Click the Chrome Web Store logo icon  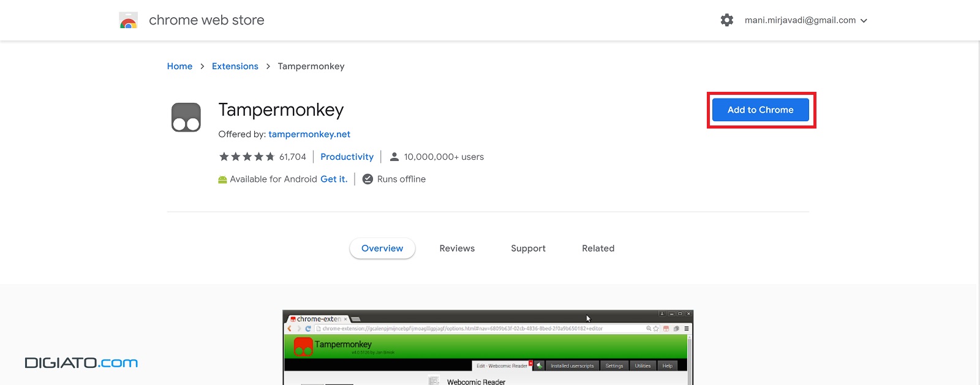(x=129, y=20)
